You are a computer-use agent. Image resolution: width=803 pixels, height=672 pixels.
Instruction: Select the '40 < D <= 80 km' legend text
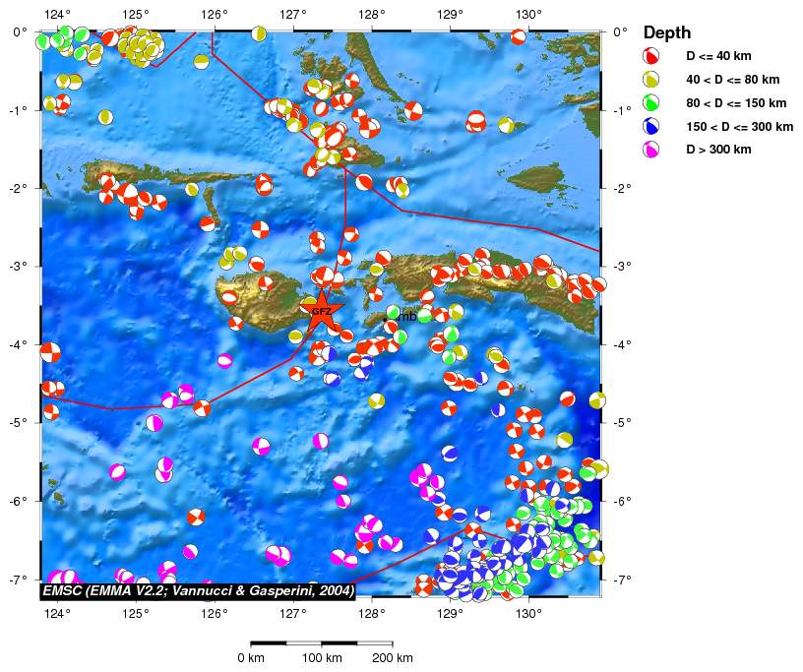[x=732, y=80]
